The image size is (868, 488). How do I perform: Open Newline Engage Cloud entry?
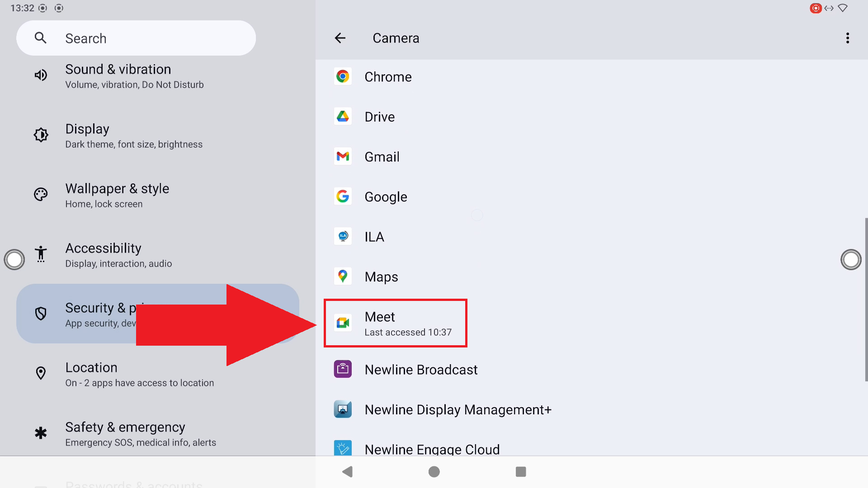coord(432,449)
